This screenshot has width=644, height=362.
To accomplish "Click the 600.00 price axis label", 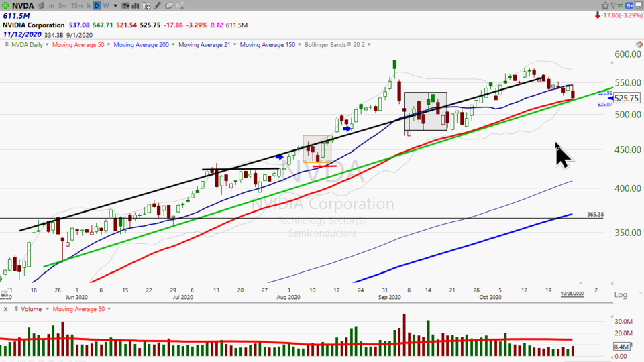I will click(628, 54).
